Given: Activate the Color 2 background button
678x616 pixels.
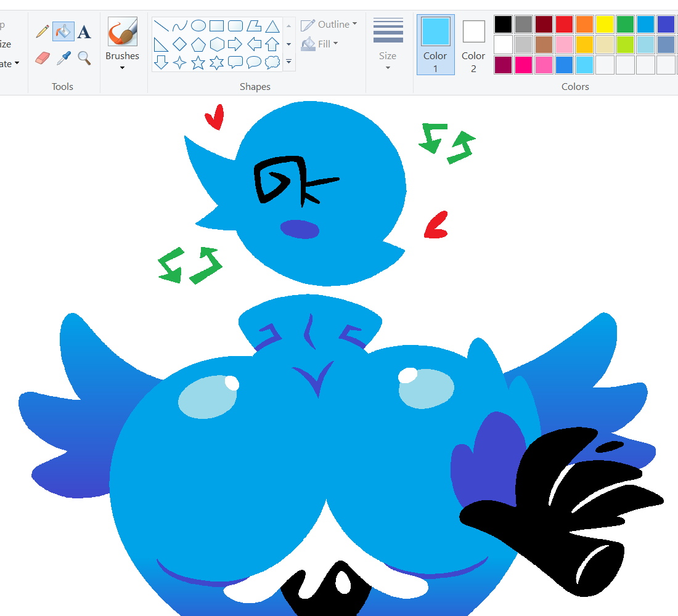Looking at the screenshot, I should (x=473, y=44).
